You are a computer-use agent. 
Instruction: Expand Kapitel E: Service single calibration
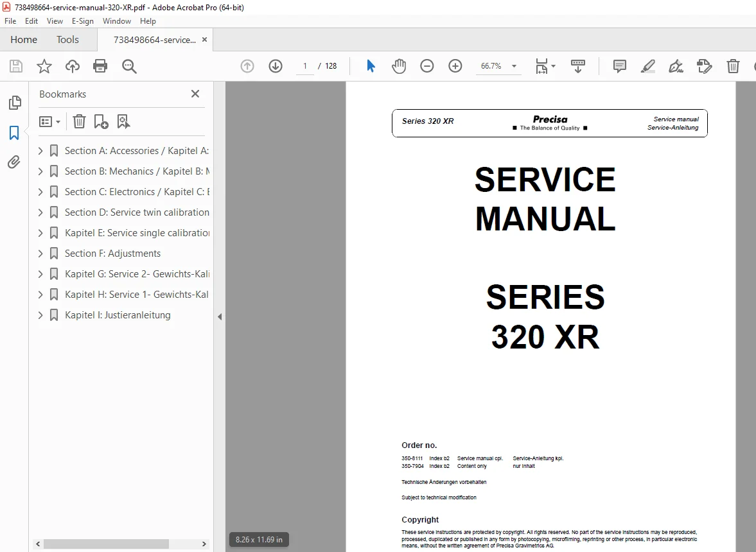[40, 232]
